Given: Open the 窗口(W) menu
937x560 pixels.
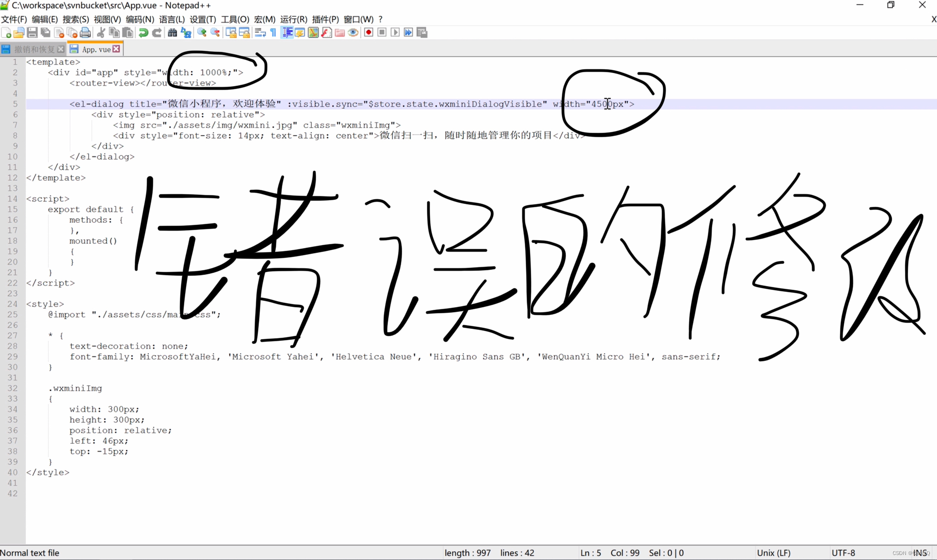Looking at the screenshot, I should (x=359, y=19).
